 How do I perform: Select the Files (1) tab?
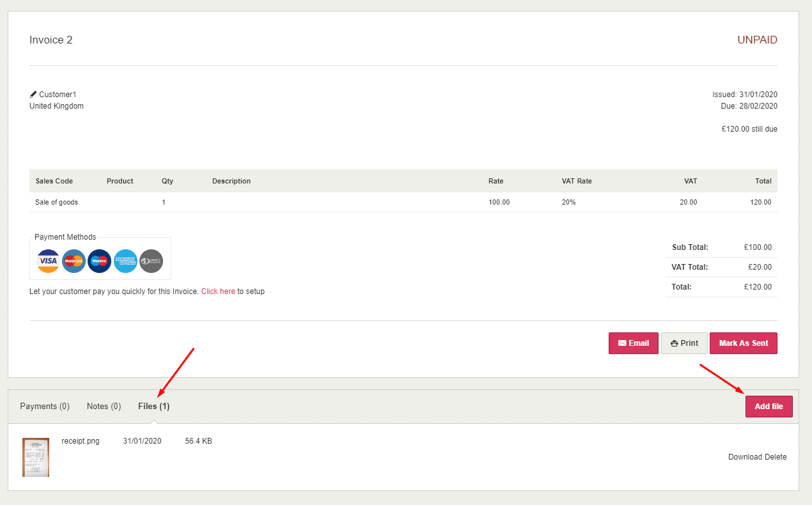click(153, 407)
